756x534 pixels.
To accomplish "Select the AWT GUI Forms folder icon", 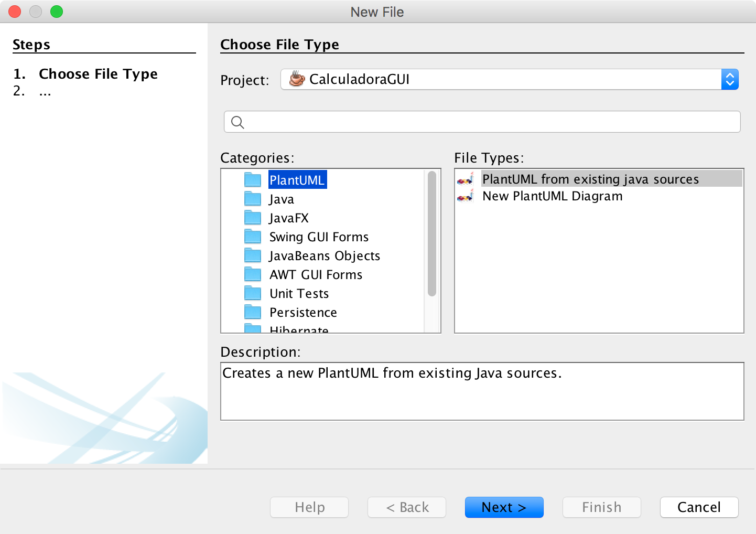I will click(253, 274).
